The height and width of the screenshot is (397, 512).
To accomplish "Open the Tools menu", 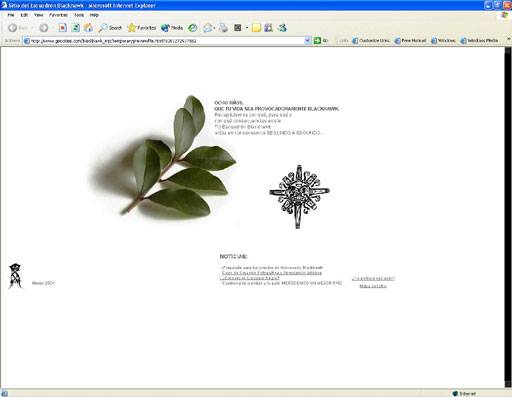I will [x=79, y=15].
